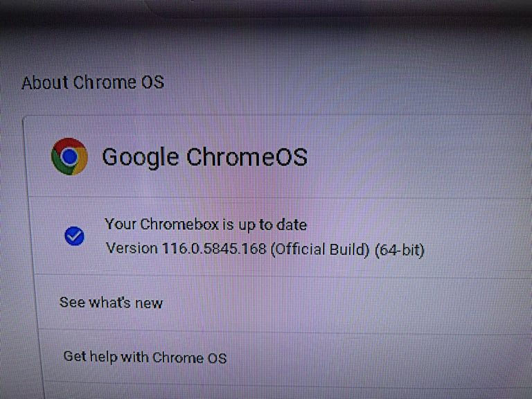
Task: Click the word Version in the build line
Action: [132, 248]
